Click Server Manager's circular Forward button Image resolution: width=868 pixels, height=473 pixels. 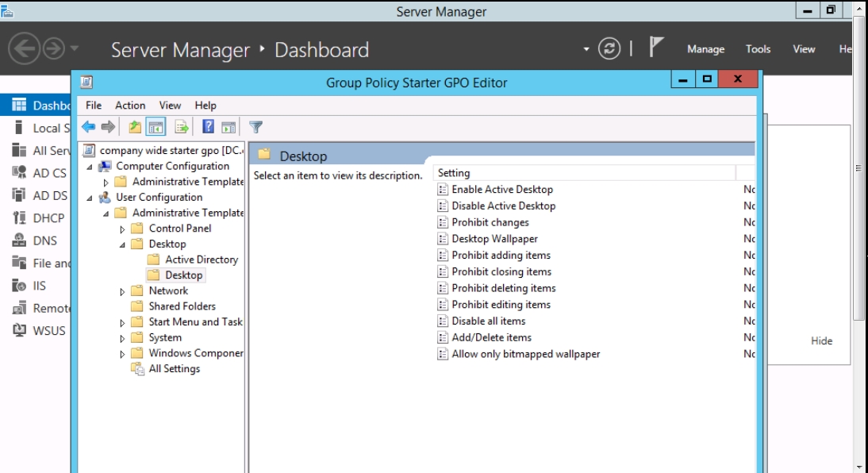(54, 48)
